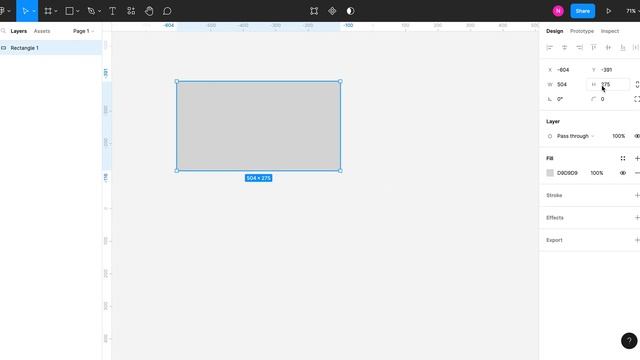Align selection to the right
640x360 pixels.
[579, 48]
